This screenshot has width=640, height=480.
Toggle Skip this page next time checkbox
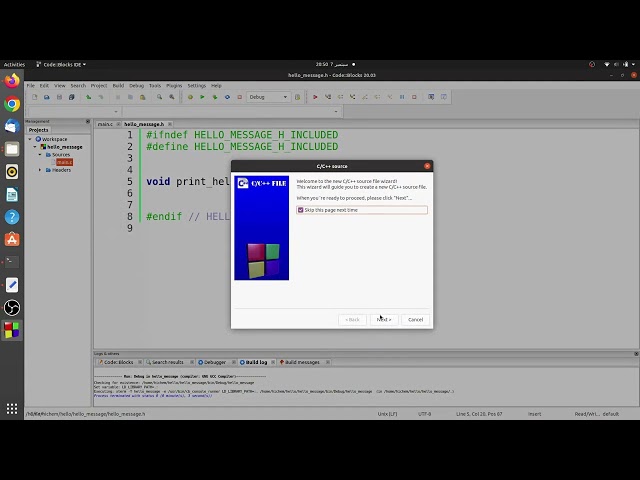(x=301, y=210)
